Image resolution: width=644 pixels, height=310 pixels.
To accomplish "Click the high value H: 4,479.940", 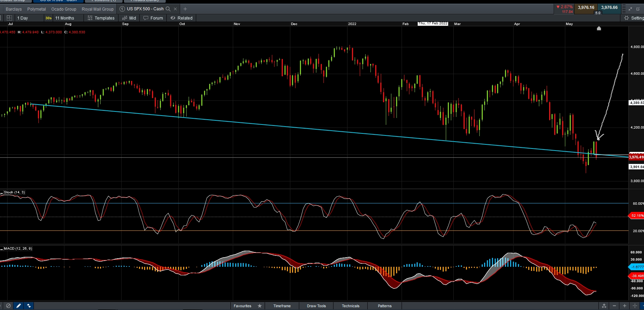I will coord(28,32).
